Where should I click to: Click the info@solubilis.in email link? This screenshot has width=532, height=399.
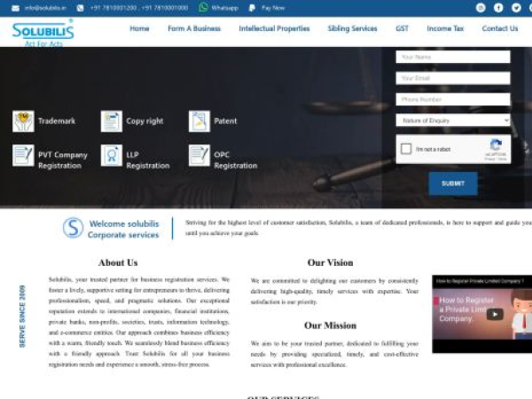point(45,8)
